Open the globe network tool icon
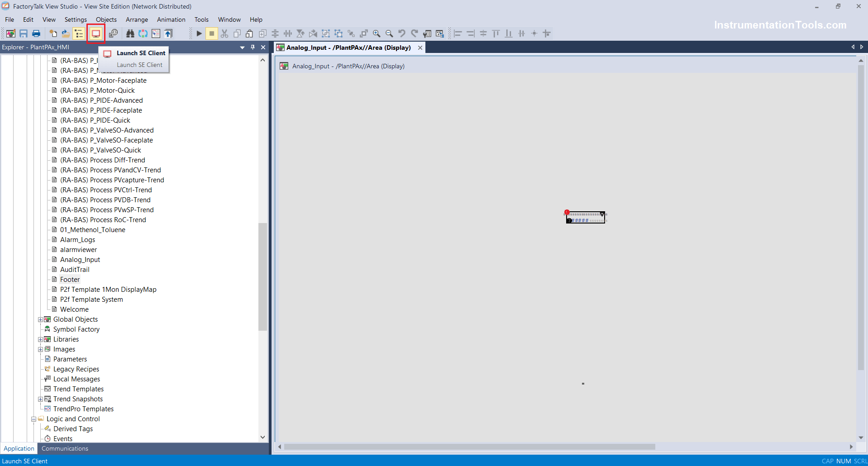 pos(113,33)
